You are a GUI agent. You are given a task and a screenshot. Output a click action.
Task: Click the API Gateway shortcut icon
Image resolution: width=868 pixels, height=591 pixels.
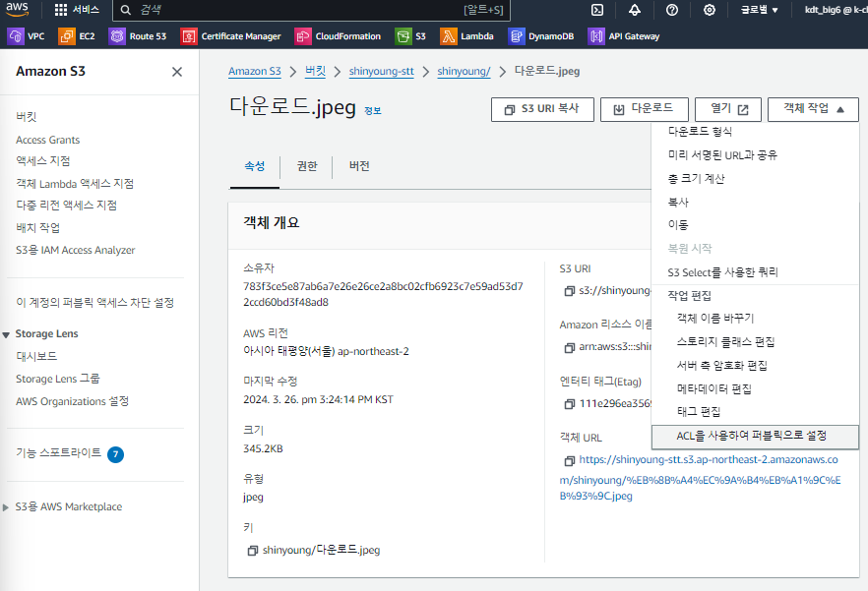pos(596,36)
